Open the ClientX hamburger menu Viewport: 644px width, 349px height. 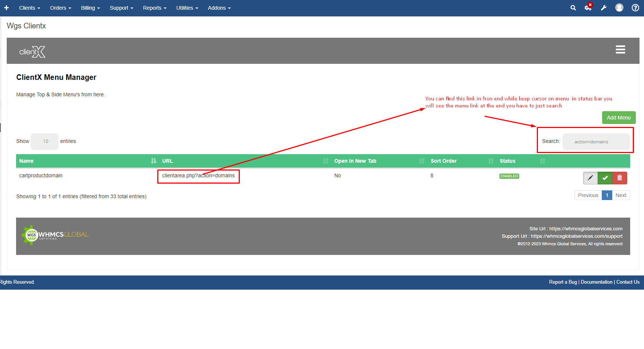[620, 50]
